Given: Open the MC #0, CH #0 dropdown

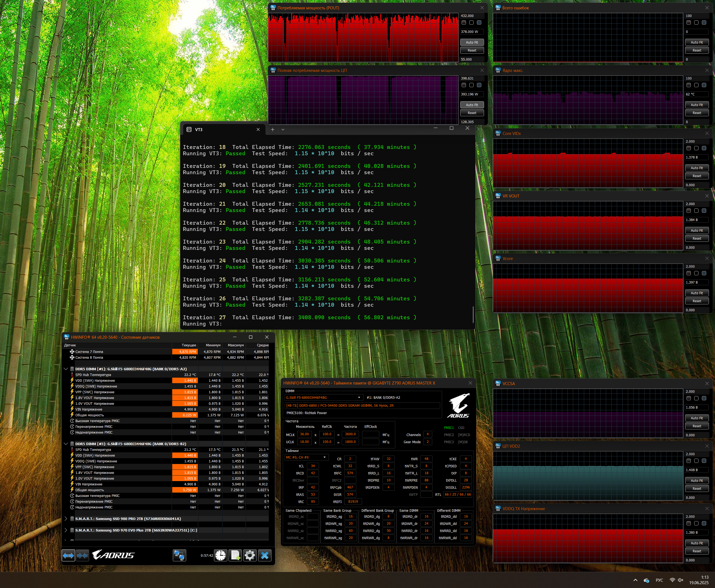Looking at the screenshot, I should click(307, 457).
